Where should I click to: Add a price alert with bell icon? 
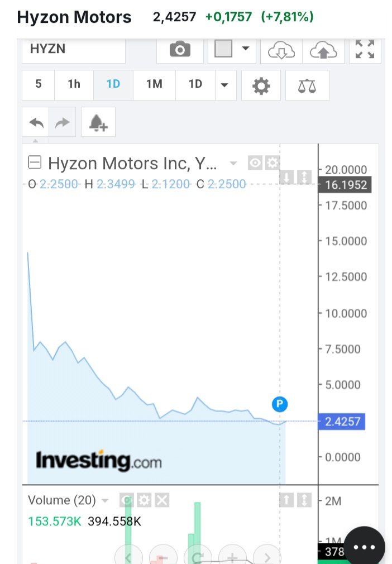[98, 122]
